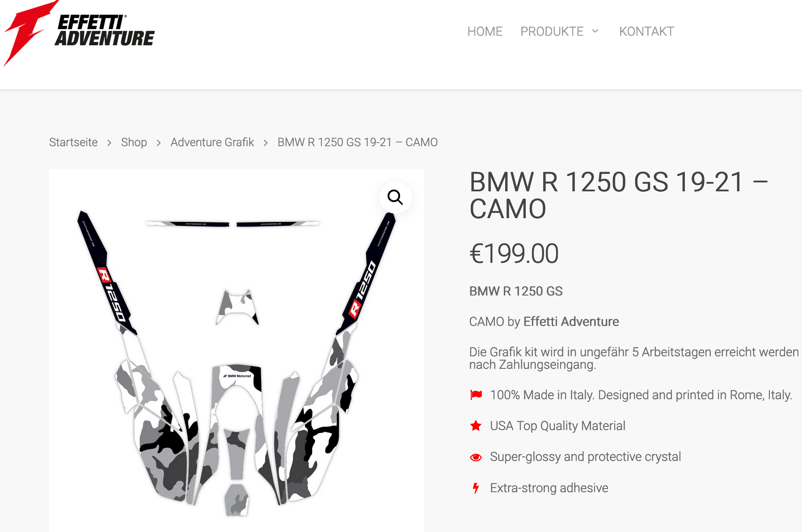Open the magnifier zoom icon on product image
Screen dimensions: 802x532
click(x=395, y=197)
